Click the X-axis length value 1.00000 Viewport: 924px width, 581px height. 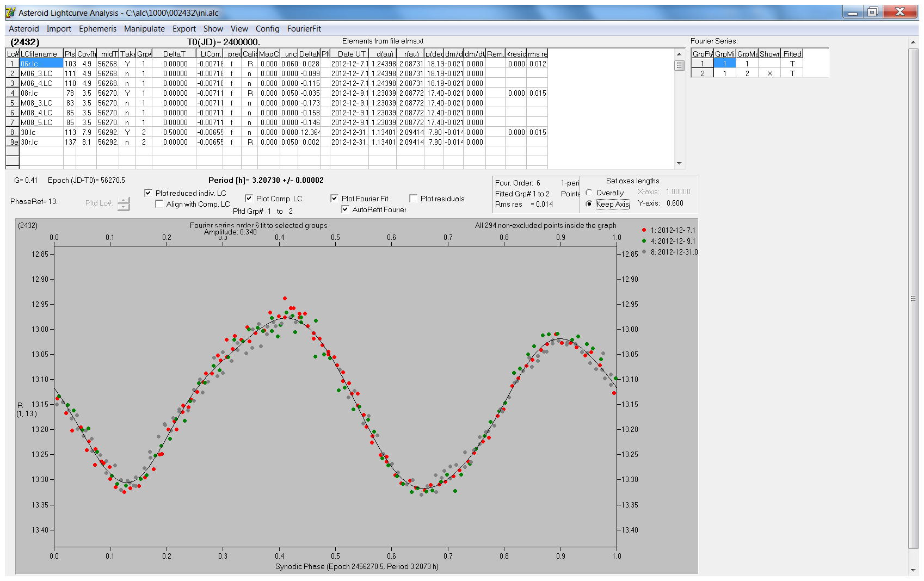678,191
